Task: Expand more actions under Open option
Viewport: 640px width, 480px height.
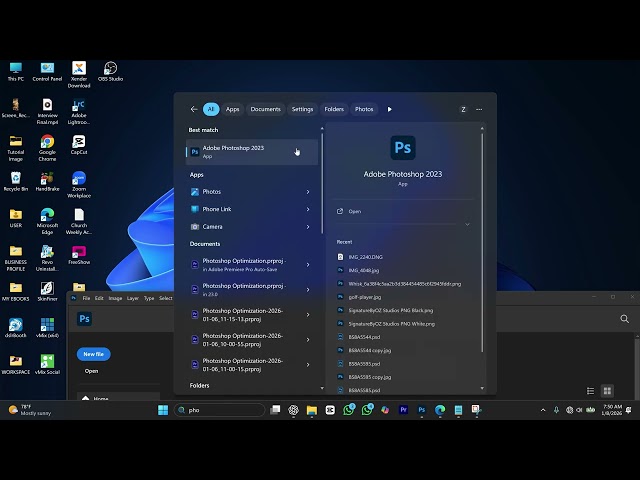Action: (467, 224)
